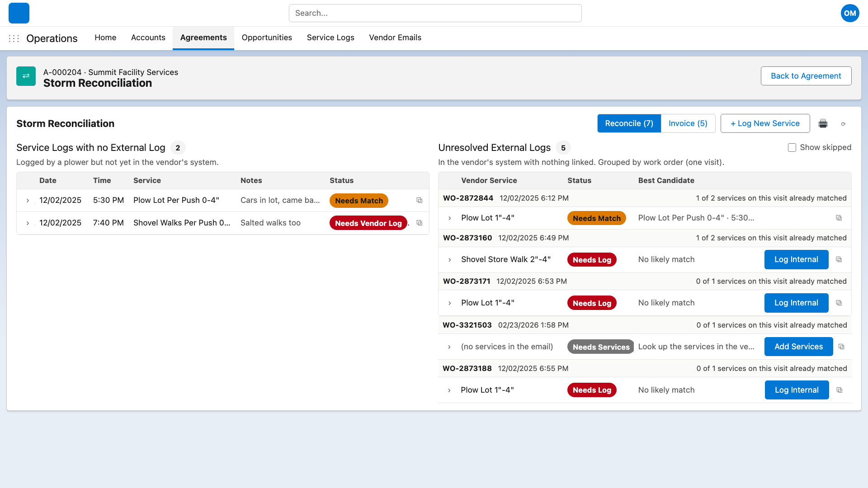Click + Log New Service button
Screen dimensions: 868x488
pyautogui.click(x=765, y=123)
